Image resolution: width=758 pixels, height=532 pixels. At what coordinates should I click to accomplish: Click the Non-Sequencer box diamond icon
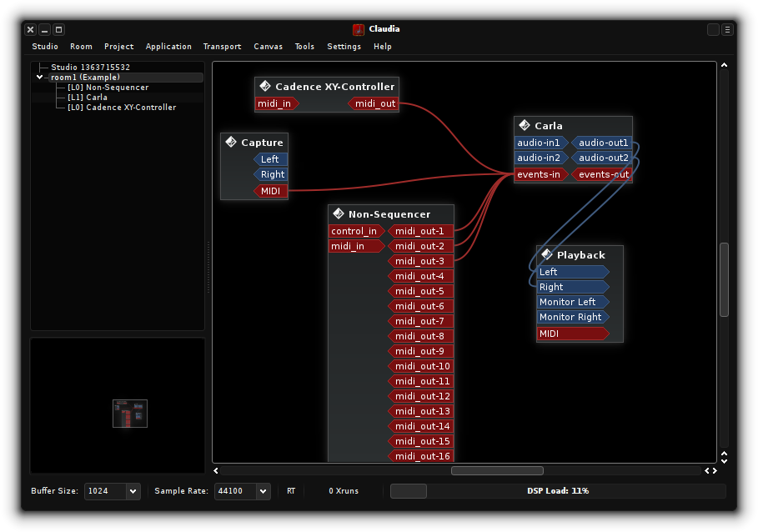(339, 213)
